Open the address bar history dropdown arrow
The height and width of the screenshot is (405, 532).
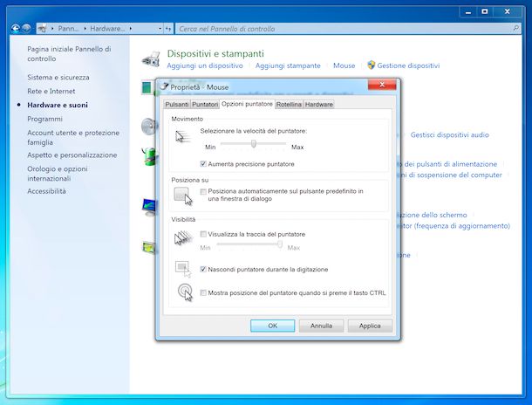[160, 29]
